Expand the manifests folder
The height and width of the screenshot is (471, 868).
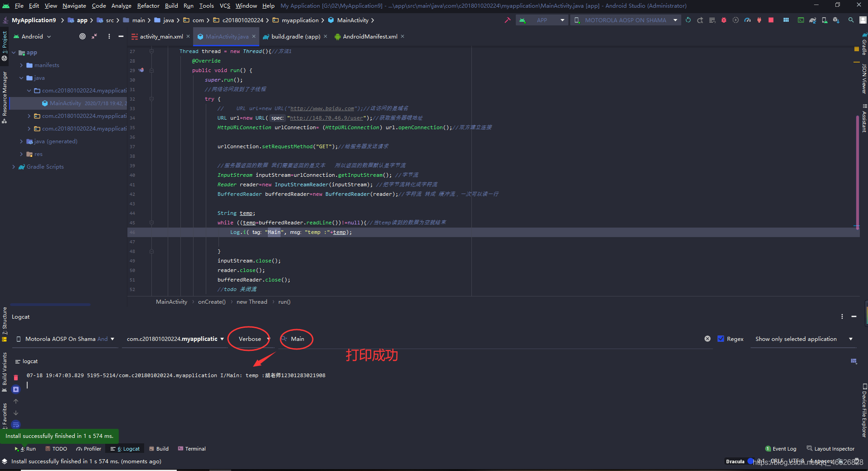21,65
